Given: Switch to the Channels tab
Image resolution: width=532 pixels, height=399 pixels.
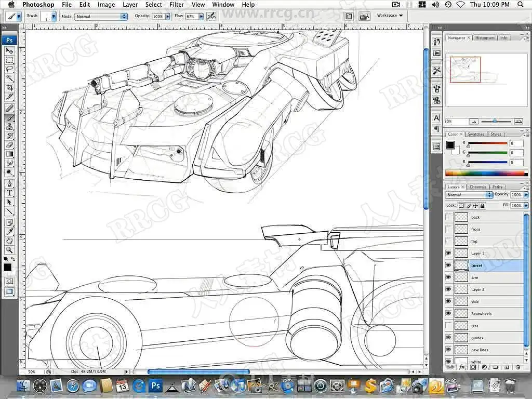Looking at the screenshot, I should pyautogui.click(x=477, y=187).
